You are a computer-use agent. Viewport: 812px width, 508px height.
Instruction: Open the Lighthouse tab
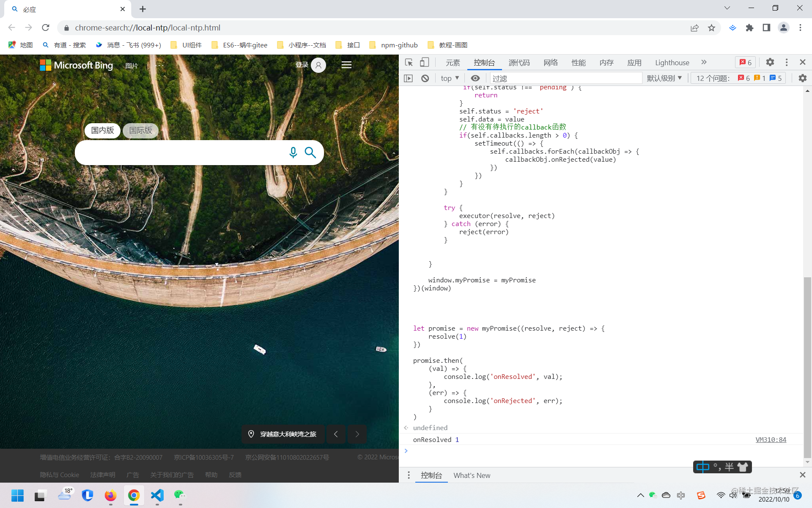click(x=672, y=63)
